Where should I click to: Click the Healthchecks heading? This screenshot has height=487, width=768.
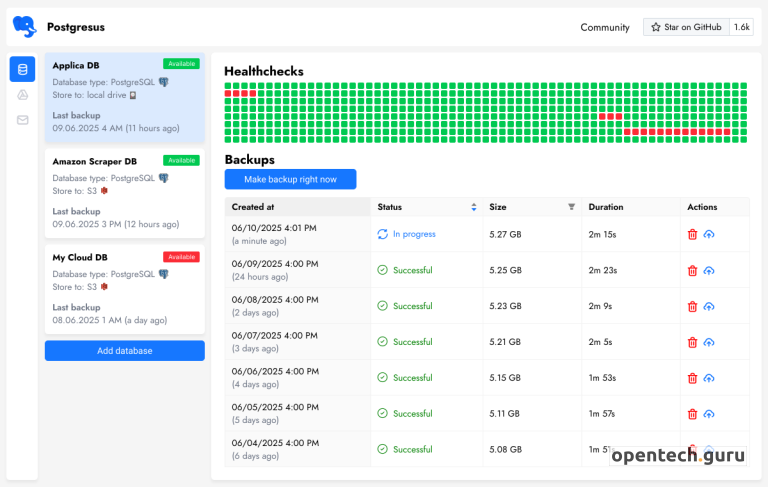[264, 72]
